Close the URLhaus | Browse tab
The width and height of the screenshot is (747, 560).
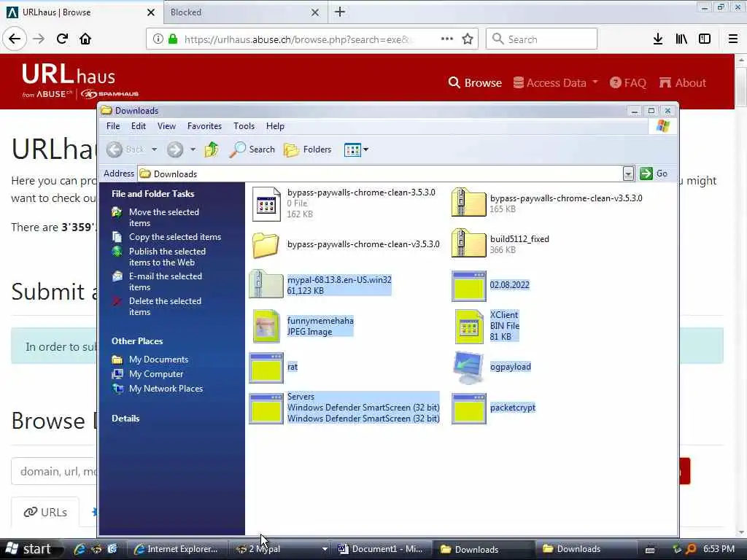click(x=151, y=12)
